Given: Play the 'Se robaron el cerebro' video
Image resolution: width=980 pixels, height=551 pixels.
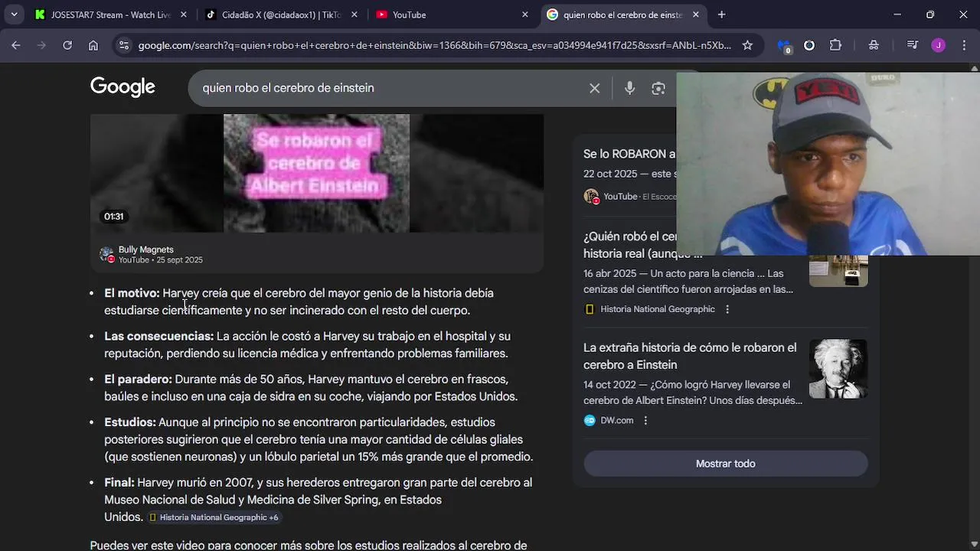Looking at the screenshot, I should 316,173.
